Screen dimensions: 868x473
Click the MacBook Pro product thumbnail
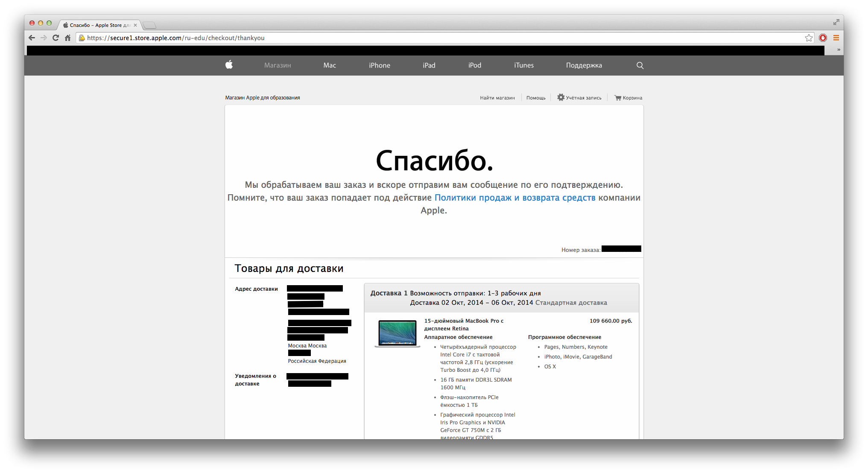[x=397, y=333]
